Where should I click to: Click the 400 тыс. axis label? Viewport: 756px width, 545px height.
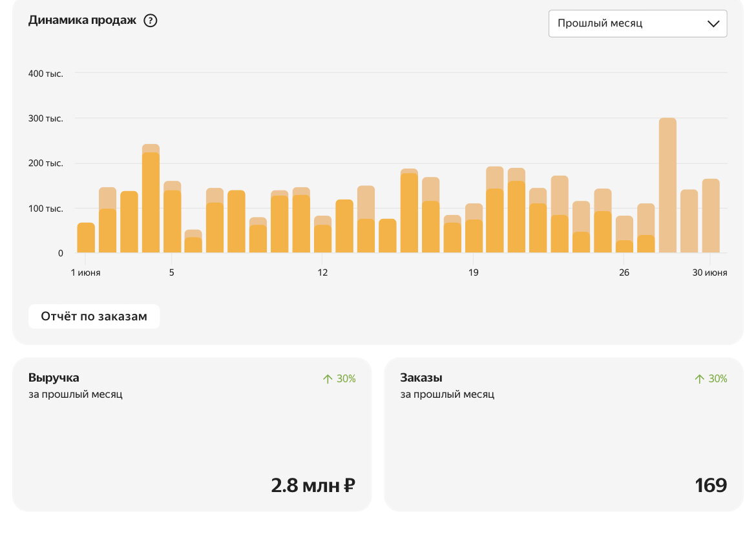point(46,74)
